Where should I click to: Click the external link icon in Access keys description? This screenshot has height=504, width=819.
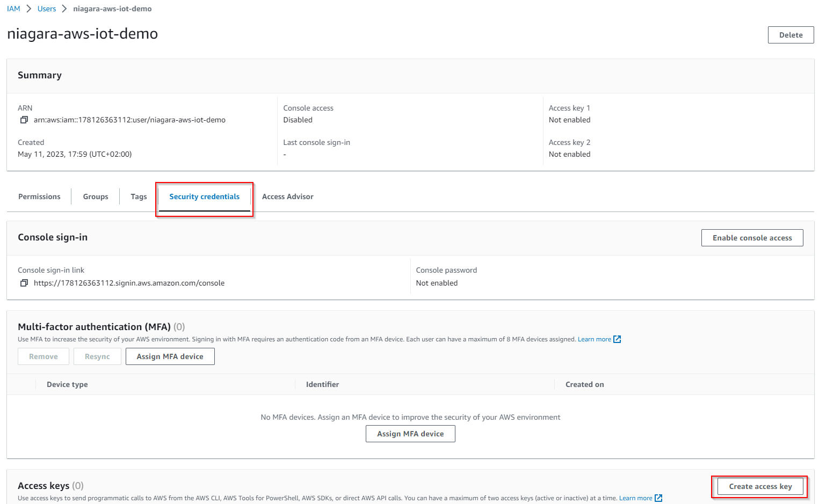[658, 498]
